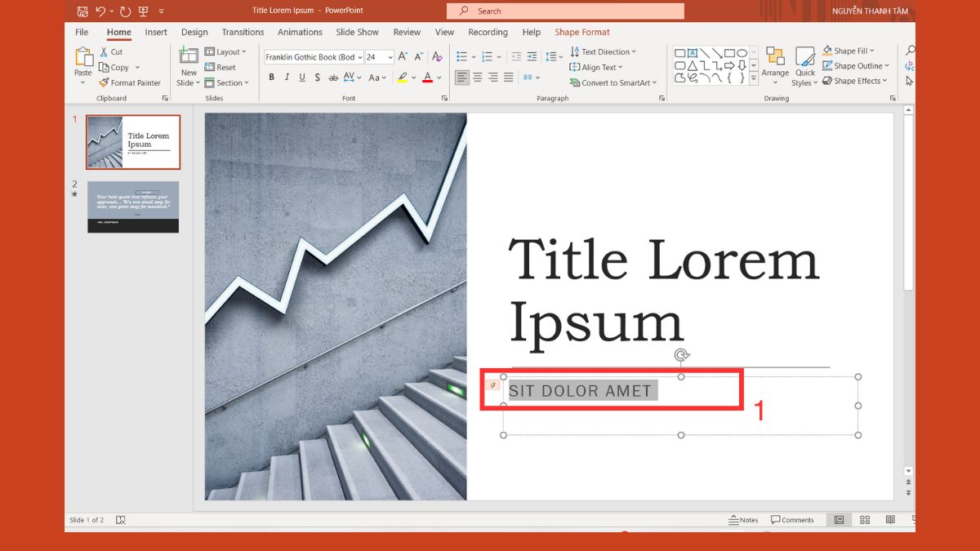Select the Format Painter tool
980x551 pixels.
(x=131, y=82)
